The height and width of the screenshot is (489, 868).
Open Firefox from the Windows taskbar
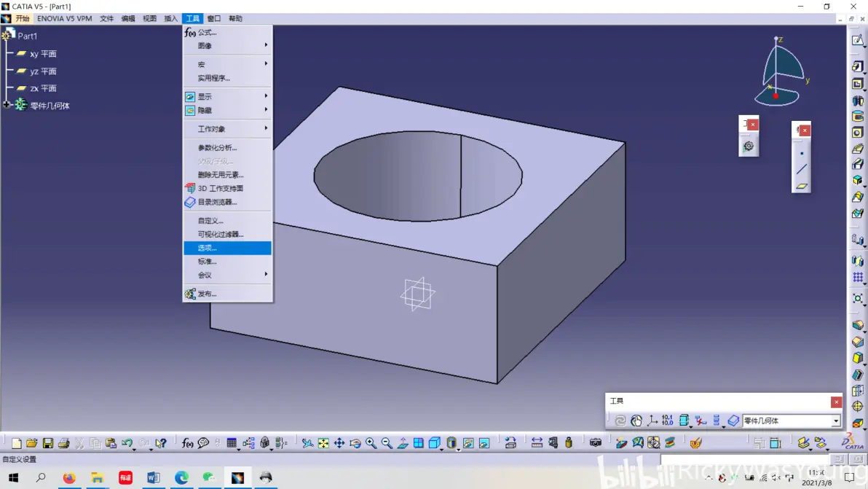tap(69, 477)
